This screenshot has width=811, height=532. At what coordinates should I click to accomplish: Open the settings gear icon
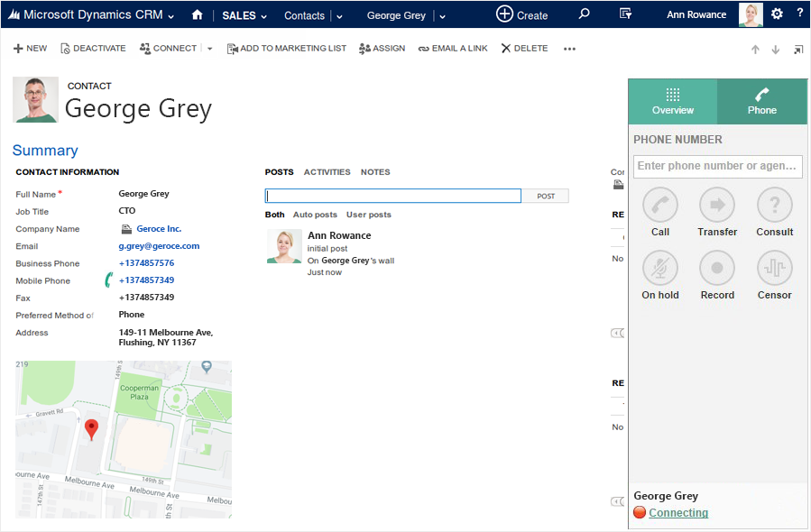click(777, 14)
